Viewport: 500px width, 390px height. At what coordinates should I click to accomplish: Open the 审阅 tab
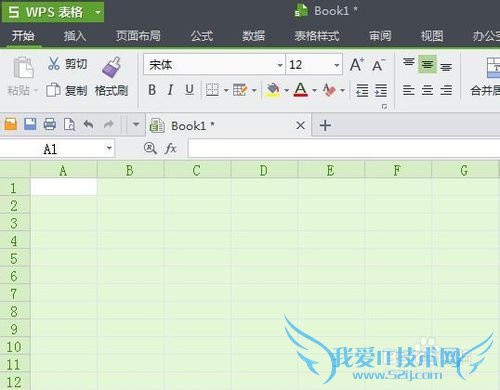point(380,36)
